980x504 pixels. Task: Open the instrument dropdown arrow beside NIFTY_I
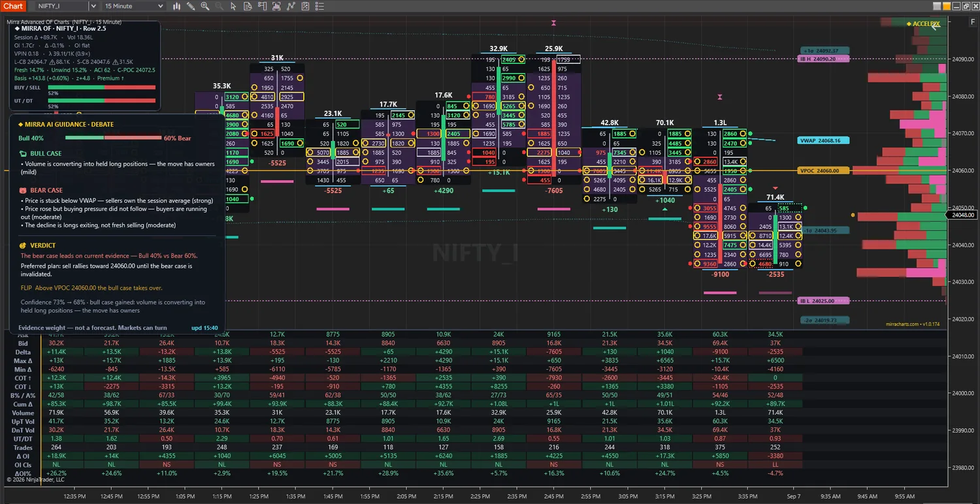click(93, 6)
